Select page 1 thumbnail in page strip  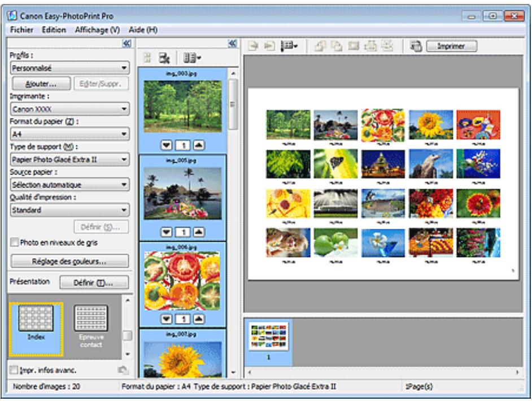click(269, 342)
